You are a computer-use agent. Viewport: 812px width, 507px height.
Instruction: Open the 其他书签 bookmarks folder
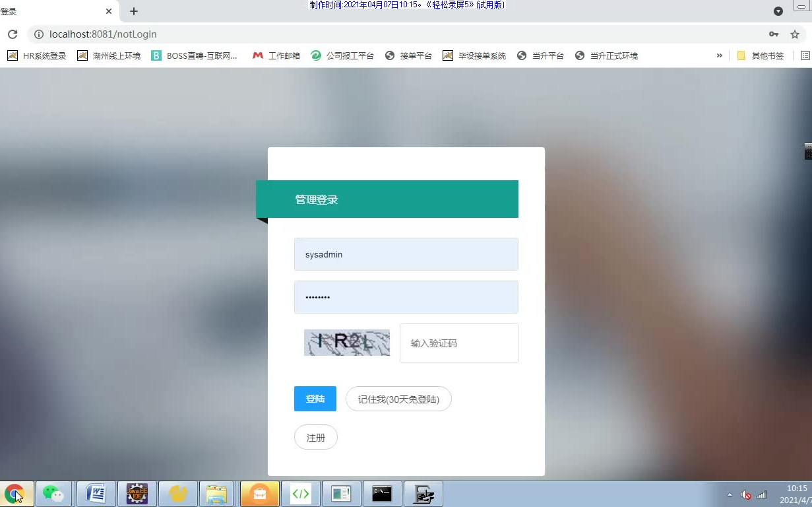coord(764,55)
